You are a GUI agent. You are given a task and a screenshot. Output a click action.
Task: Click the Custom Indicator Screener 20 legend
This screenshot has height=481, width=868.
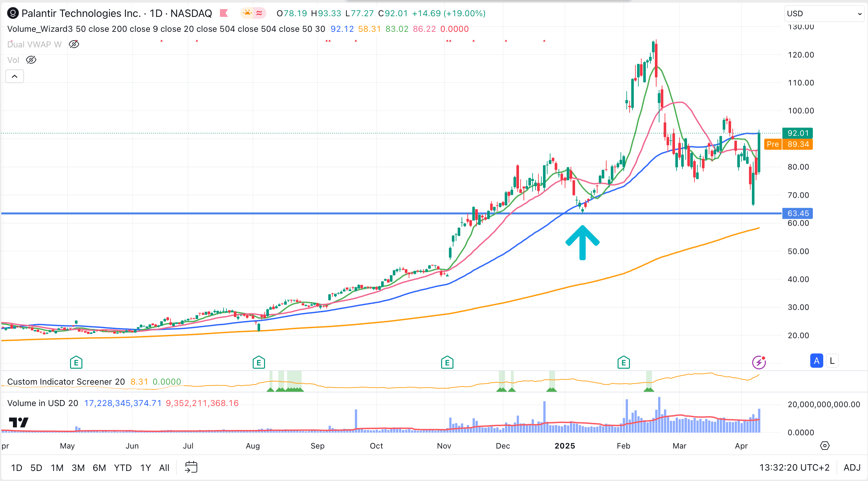pos(66,382)
